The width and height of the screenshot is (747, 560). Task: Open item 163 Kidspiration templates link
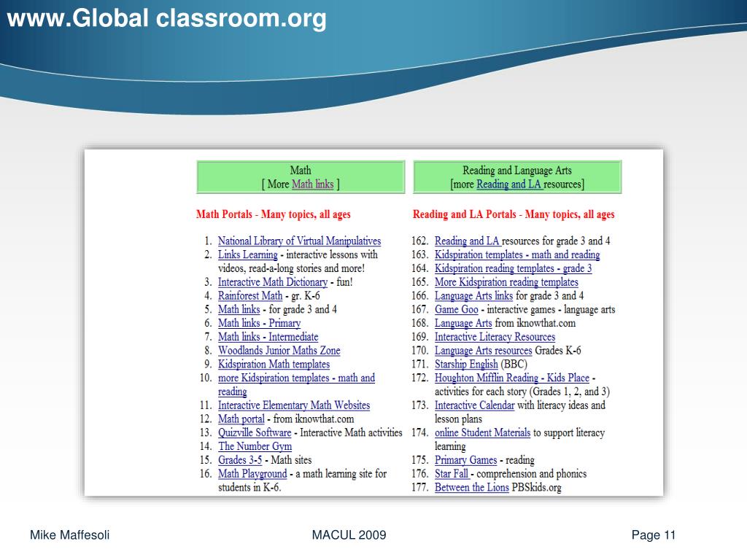click(517, 254)
